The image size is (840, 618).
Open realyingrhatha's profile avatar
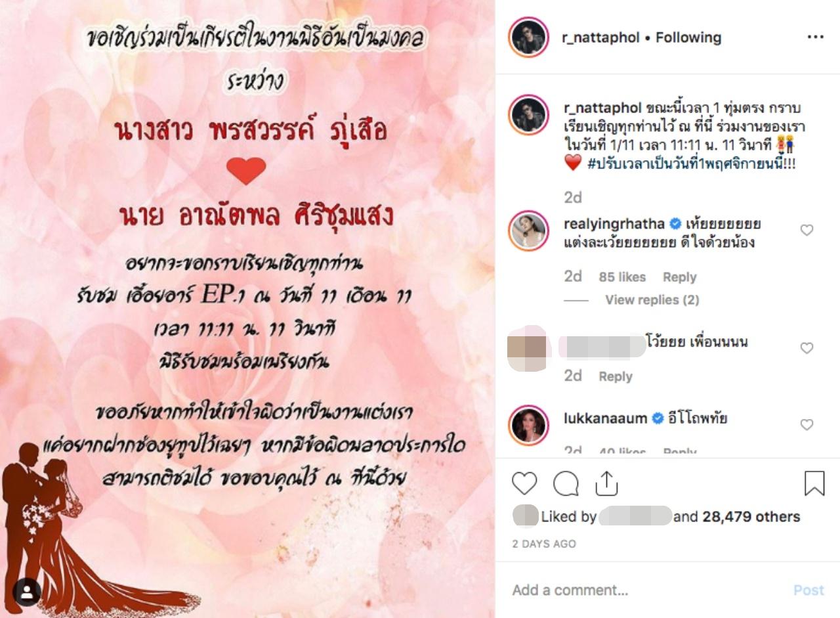[x=528, y=231]
